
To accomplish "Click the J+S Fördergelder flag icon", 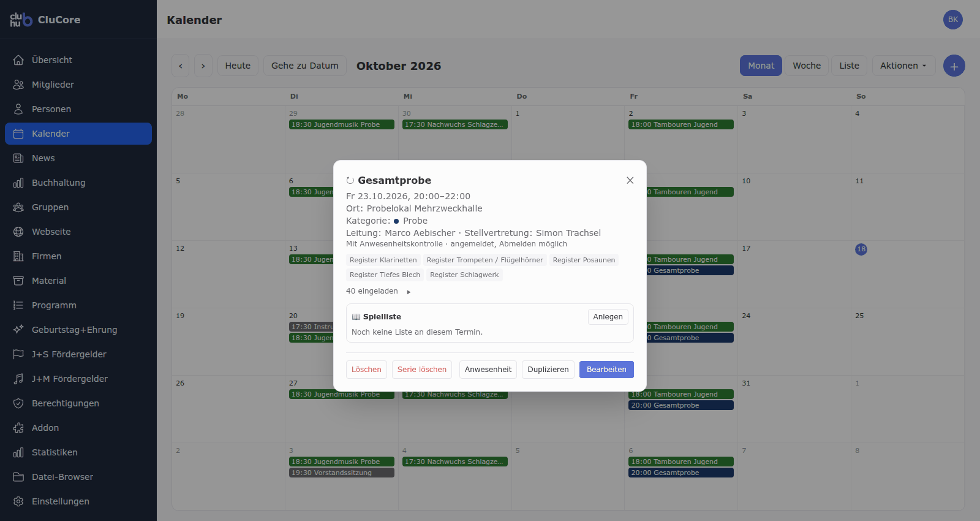I will [x=18, y=354].
